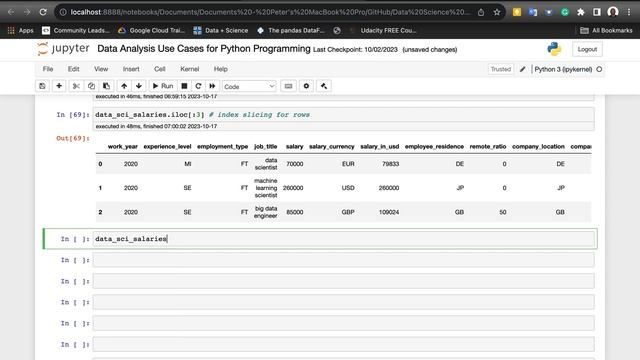This screenshot has width=640, height=360.
Task: Click the company_location column header
Action: 538,146
